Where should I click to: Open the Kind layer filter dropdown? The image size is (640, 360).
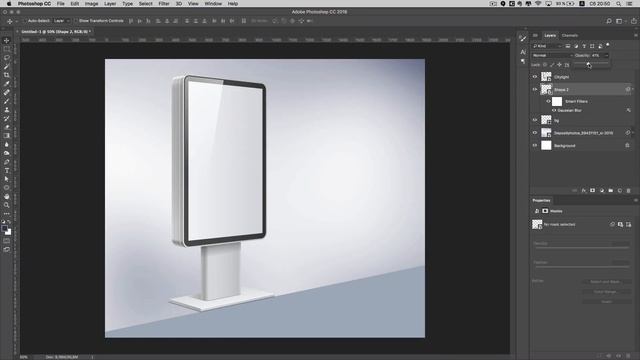pos(547,46)
